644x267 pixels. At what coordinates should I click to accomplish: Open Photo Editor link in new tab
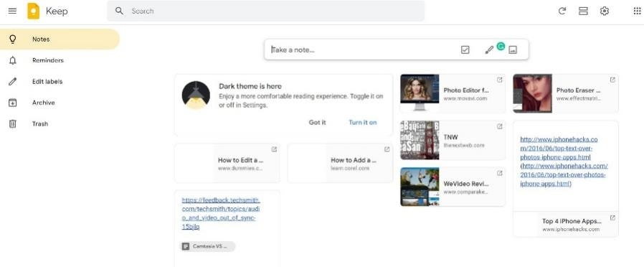pyautogui.click(x=499, y=80)
